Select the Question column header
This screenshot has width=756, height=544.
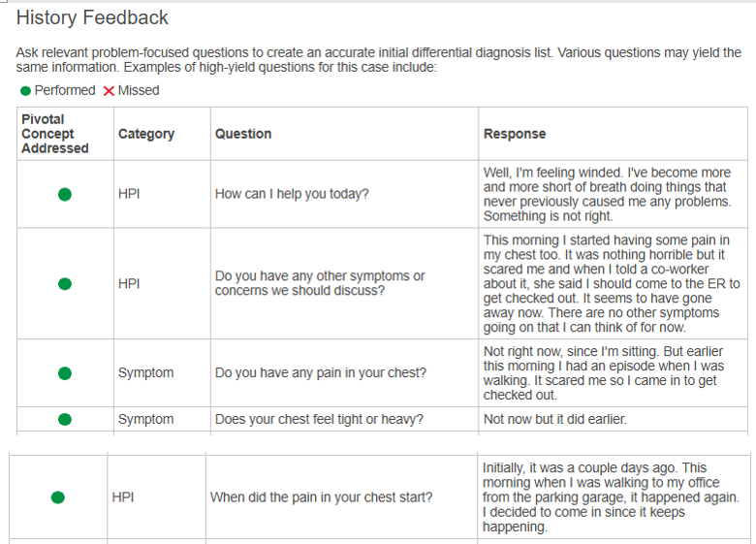[x=243, y=134]
